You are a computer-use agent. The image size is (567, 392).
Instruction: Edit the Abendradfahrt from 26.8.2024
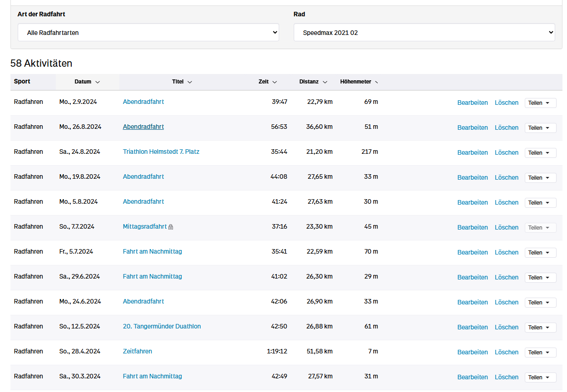tap(472, 127)
